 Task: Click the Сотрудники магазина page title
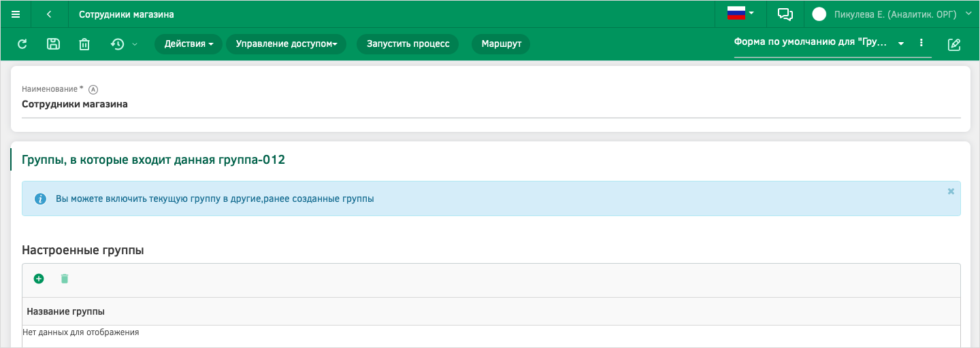(127, 14)
